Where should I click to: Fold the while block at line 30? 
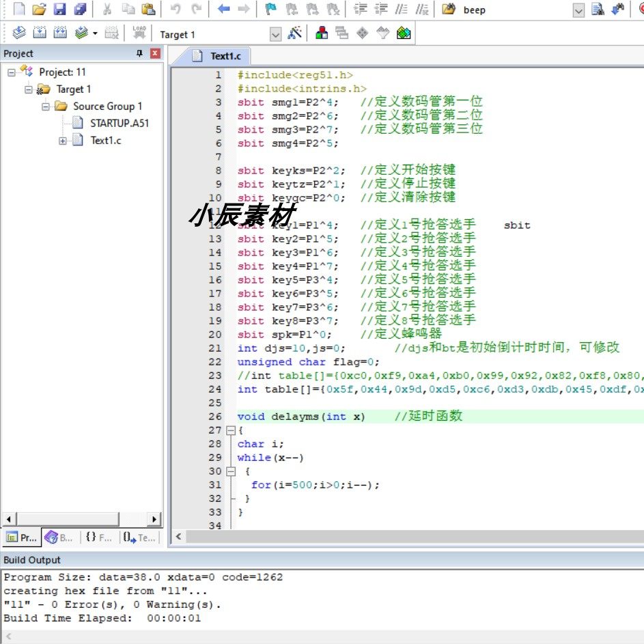click(x=231, y=471)
